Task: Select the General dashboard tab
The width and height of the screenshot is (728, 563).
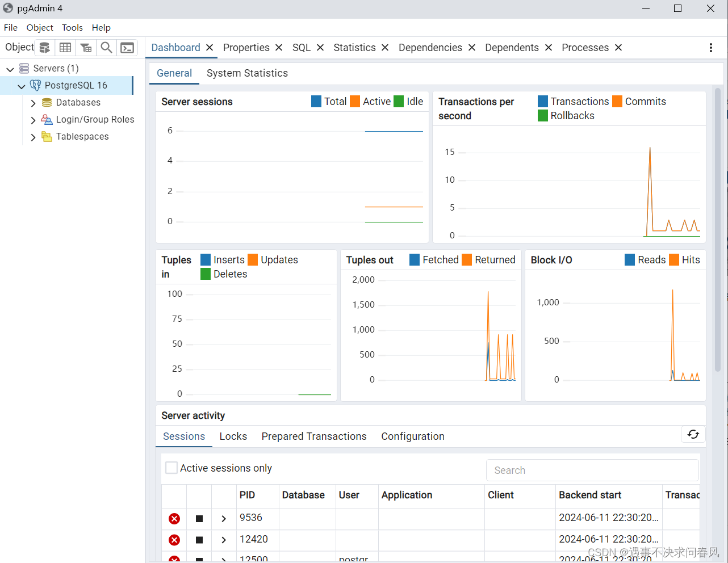Action: [x=174, y=73]
